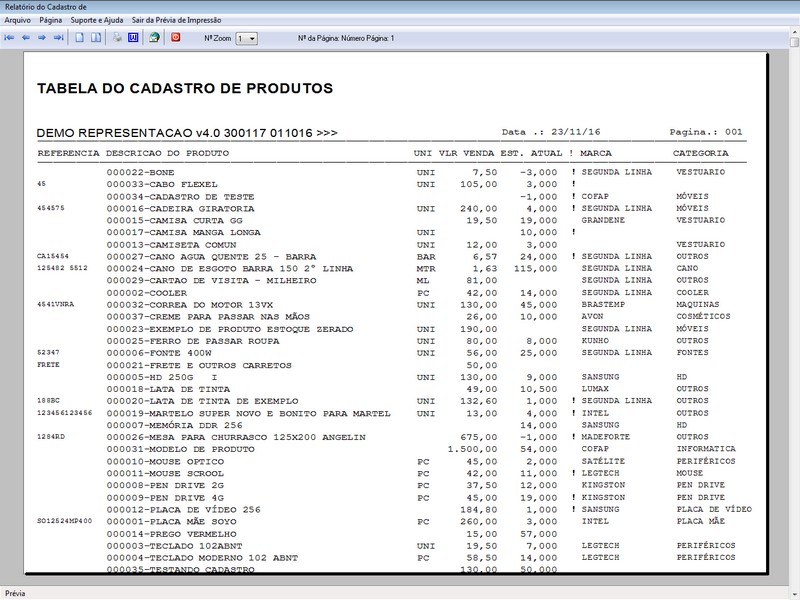The height and width of the screenshot is (600, 800).
Task: Click the red exit preview icon
Action: coord(176,38)
